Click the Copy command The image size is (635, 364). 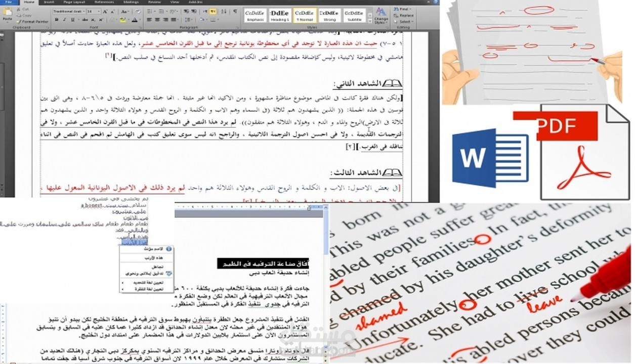click(x=24, y=16)
